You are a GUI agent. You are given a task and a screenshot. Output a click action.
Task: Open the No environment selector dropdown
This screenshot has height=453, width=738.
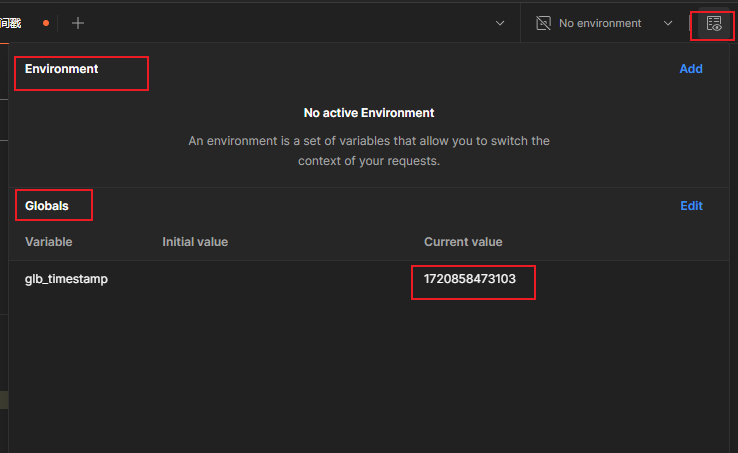pos(600,23)
